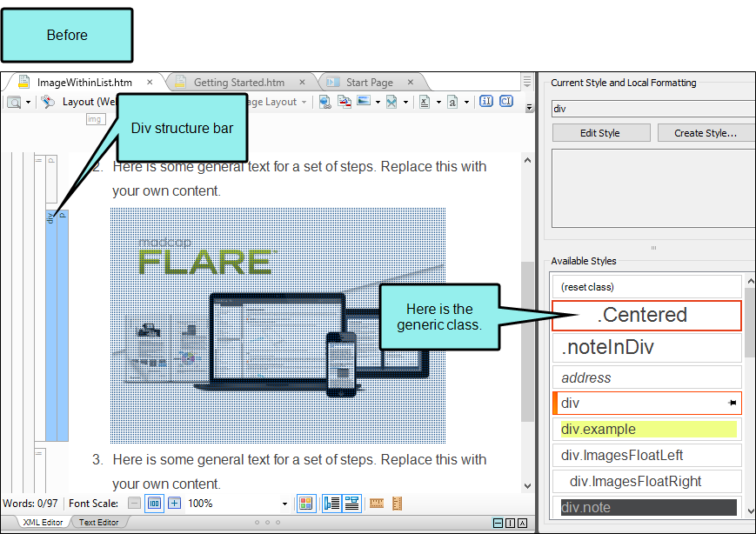Viewport: 756px width, 534px height.
Task: Select the div.example style
Action: [646, 429]
